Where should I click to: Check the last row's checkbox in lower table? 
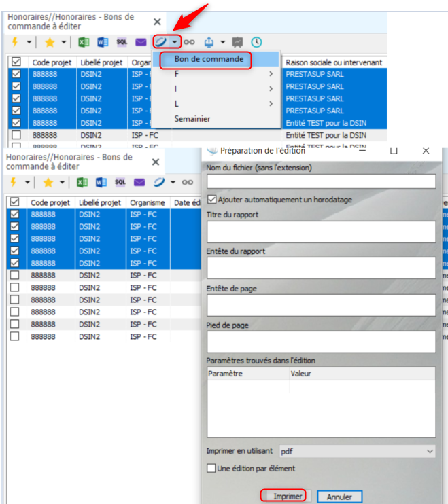tap(15, 336)
